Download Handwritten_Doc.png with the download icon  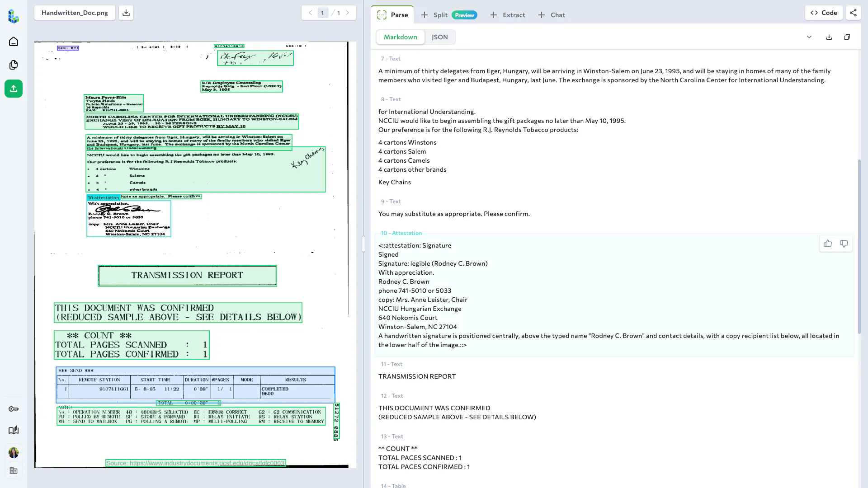(126, 13)
